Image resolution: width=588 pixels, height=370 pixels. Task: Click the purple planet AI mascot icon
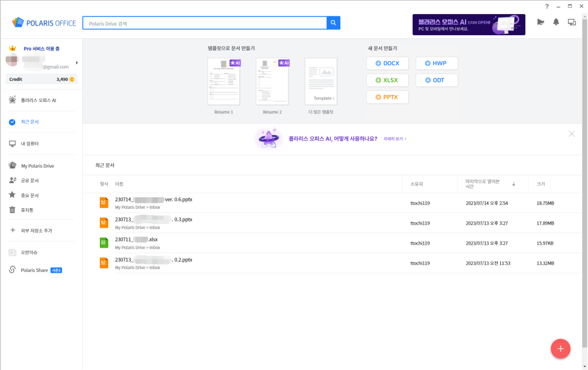tap(269, 138)
